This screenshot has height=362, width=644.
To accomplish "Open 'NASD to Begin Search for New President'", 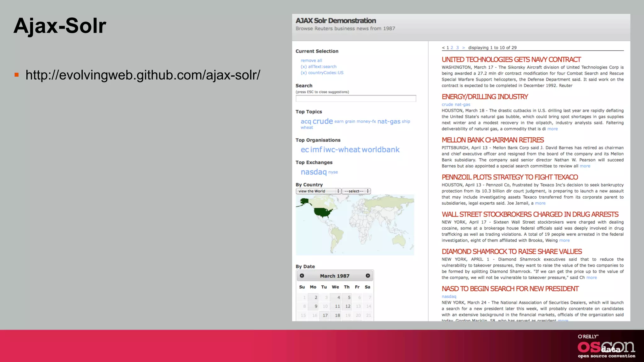I will click(510, 288).
